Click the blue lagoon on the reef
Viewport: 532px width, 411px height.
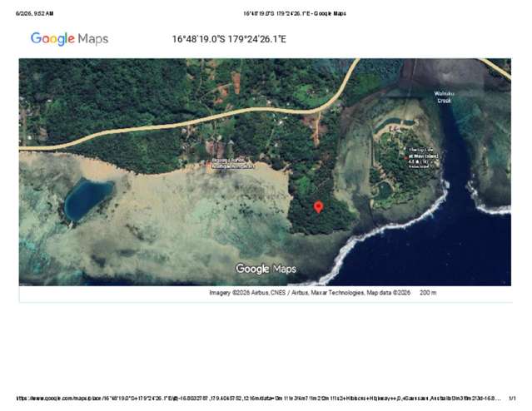tap(87, 200)
